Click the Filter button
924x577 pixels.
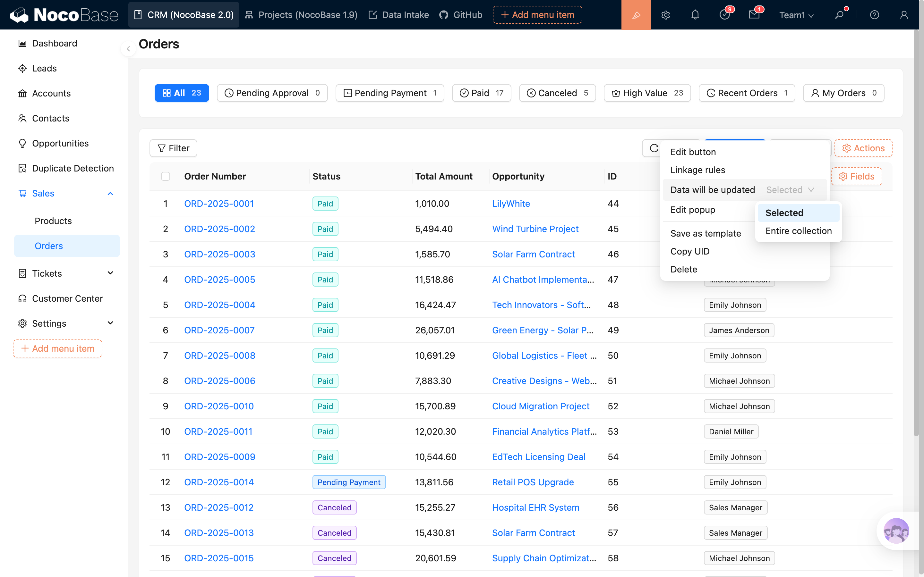coord(173,148)
